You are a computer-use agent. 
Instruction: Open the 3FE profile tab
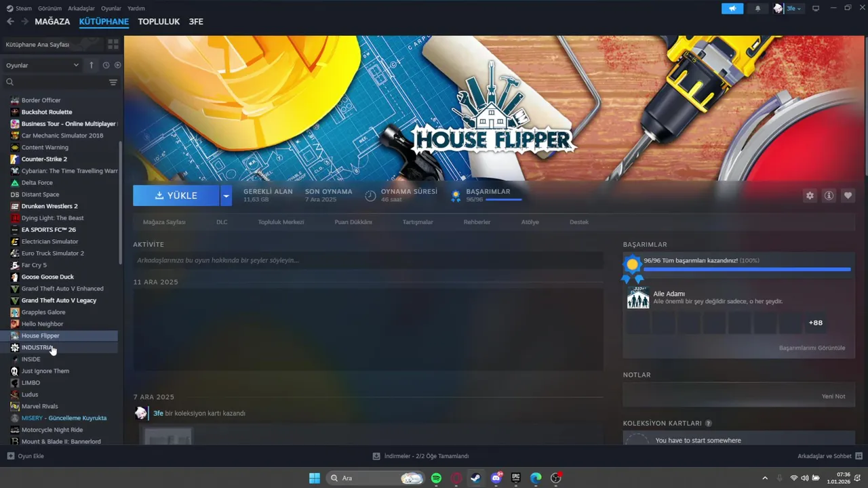(x=196, y=22)
